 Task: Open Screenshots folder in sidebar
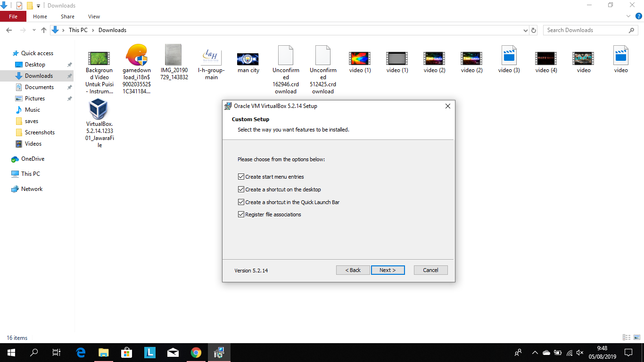(x=40, y=132)
